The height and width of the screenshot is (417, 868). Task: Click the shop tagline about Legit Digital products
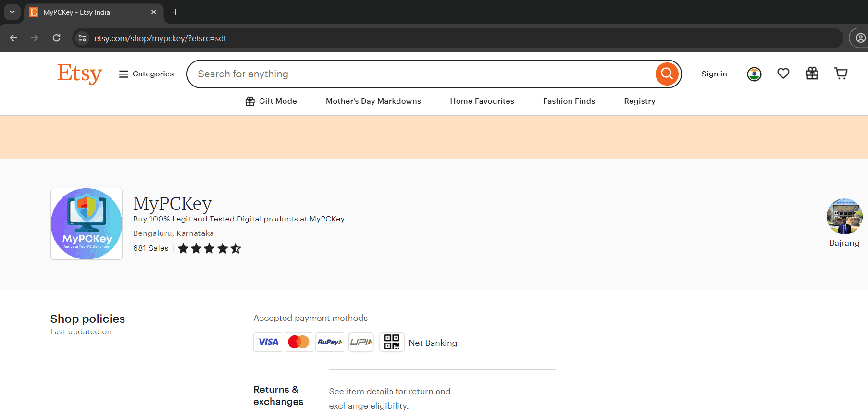[239, 219]
